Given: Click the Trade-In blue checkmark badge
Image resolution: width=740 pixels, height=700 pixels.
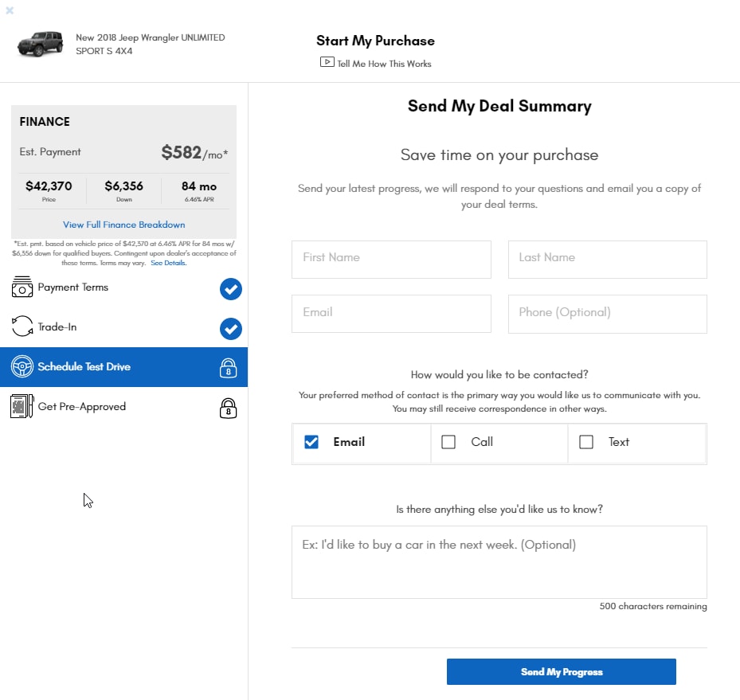Looking at the screenshot, I should [231, 329].
